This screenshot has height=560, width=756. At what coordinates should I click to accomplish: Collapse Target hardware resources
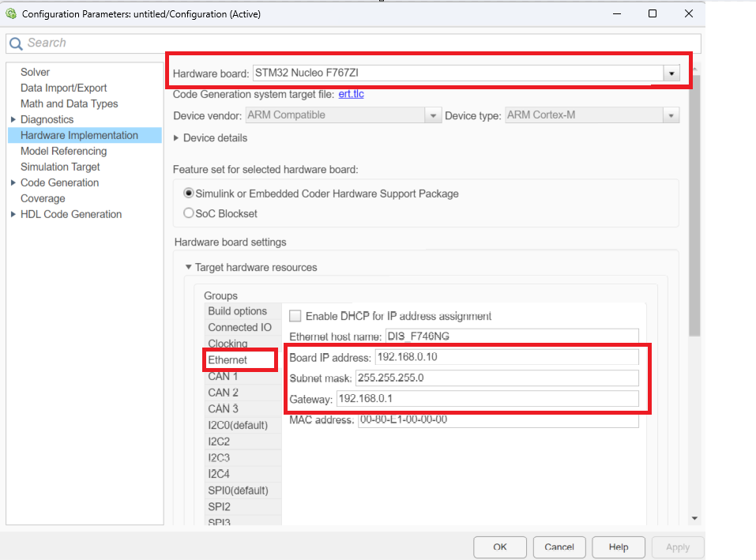click(x=188, y=268)
